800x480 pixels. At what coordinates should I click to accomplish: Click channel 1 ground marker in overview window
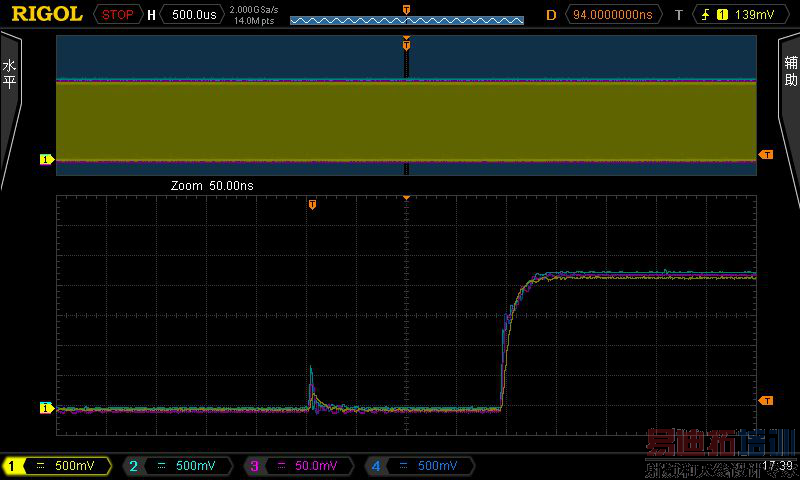pyautogui.click(x=45, y=159)
